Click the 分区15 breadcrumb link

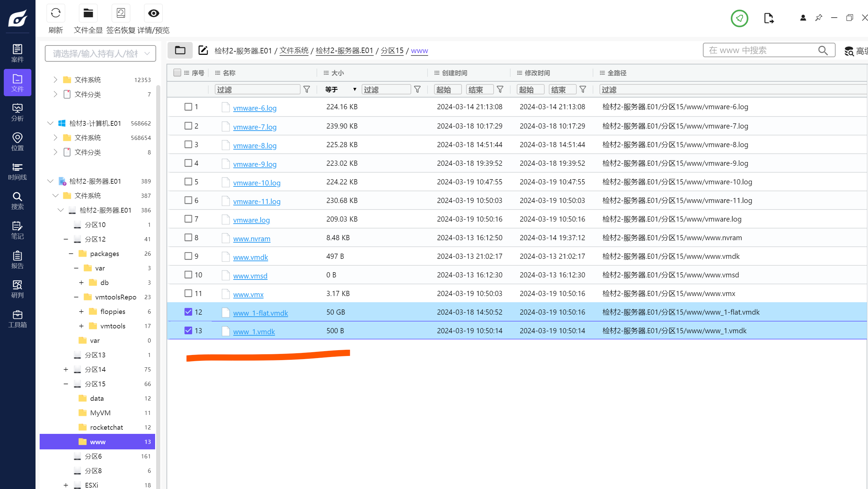(392, 51)
